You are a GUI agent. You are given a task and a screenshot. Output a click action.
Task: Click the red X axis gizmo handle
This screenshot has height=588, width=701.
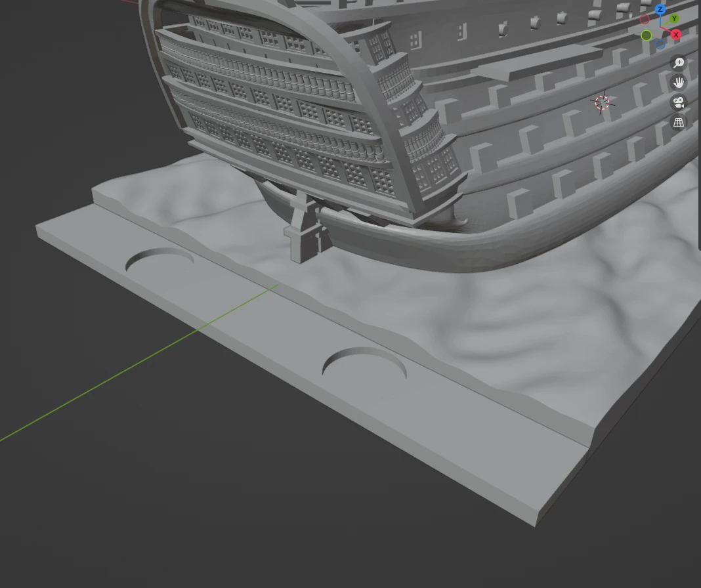pos(676,35)
